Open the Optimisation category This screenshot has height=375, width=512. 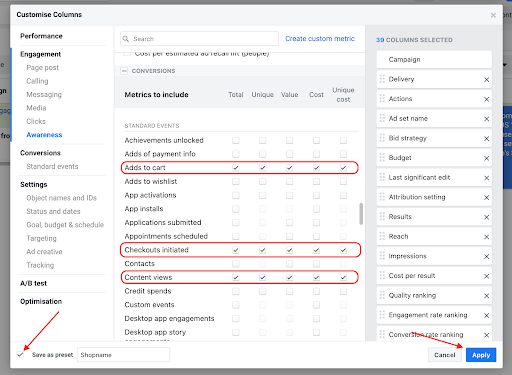(41, 301)
